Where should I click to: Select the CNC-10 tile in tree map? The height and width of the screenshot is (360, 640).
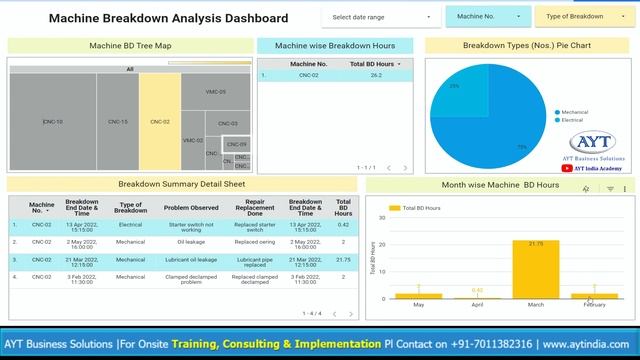(53, 122)
